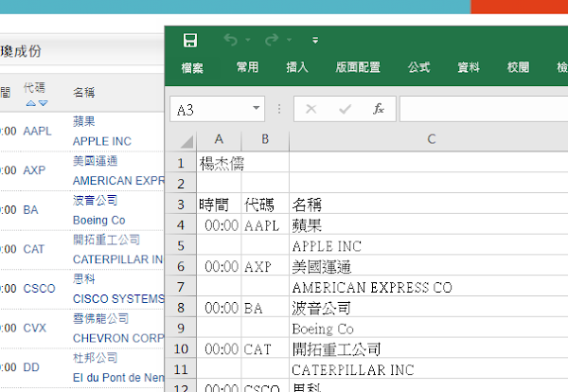Screen dimensions: 568x392
Task: Switch to the 資料 ribbon tab
Action: pyautogui.click(x=469, y=67)
